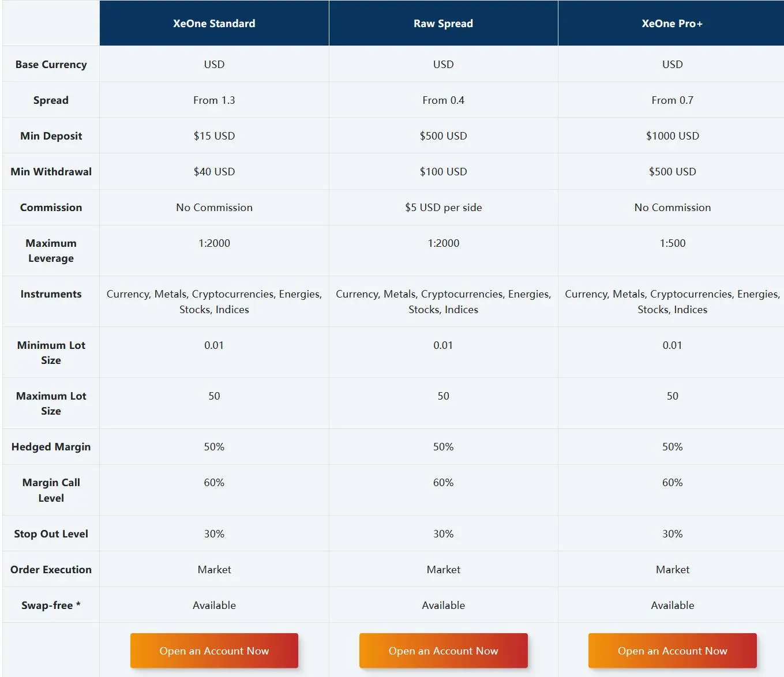The height and width of the screenshot is (677, 784).
Task: Select the Margin Call Level row label
Action: [51, 490]
